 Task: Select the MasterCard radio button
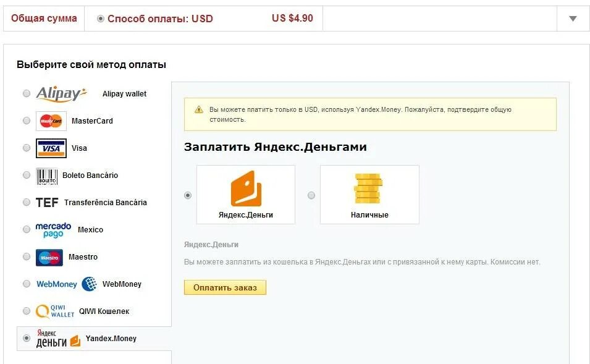[x=27, y=121]
